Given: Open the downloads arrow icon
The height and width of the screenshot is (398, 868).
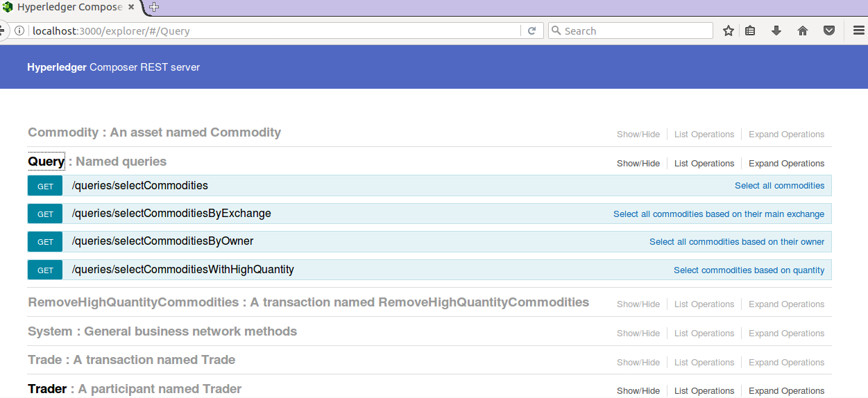Looking at the screenshot, I should click(776, 31).
